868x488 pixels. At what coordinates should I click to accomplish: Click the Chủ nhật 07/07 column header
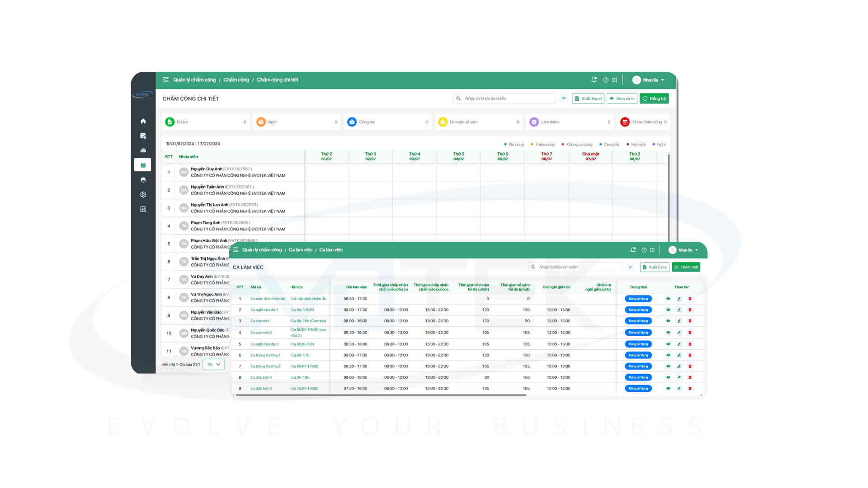click(x=590, y=156)
